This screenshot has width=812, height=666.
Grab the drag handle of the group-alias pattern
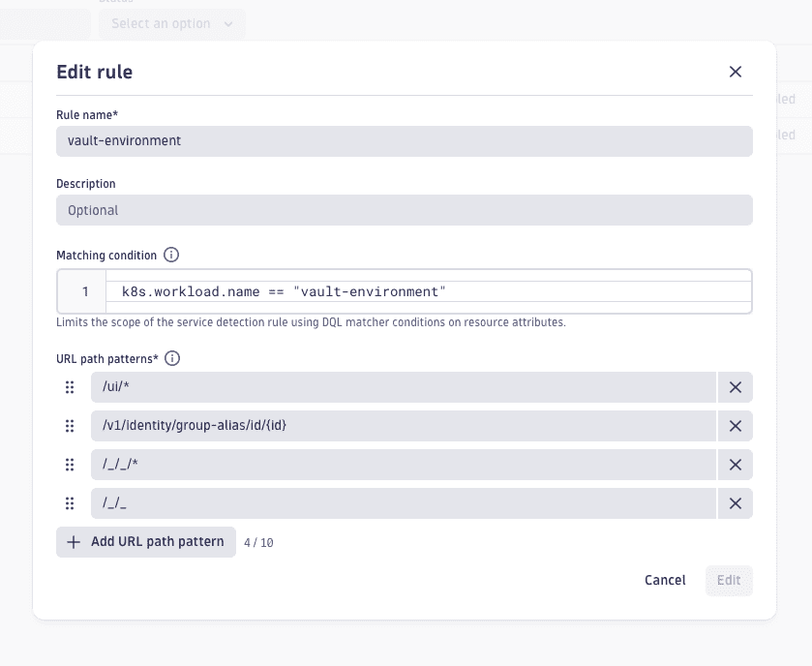[69, 426]
